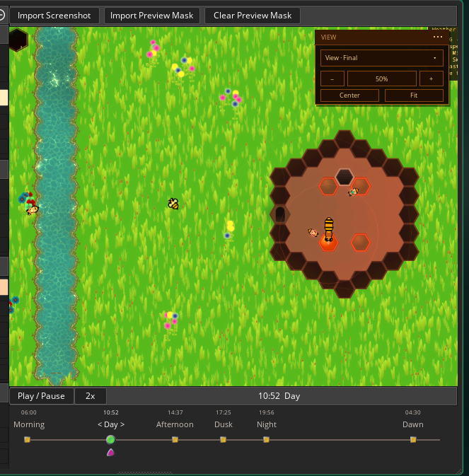Click the purple triangle marker below the timeline
This screenshot has height=476, width=469.
[111, 453]
